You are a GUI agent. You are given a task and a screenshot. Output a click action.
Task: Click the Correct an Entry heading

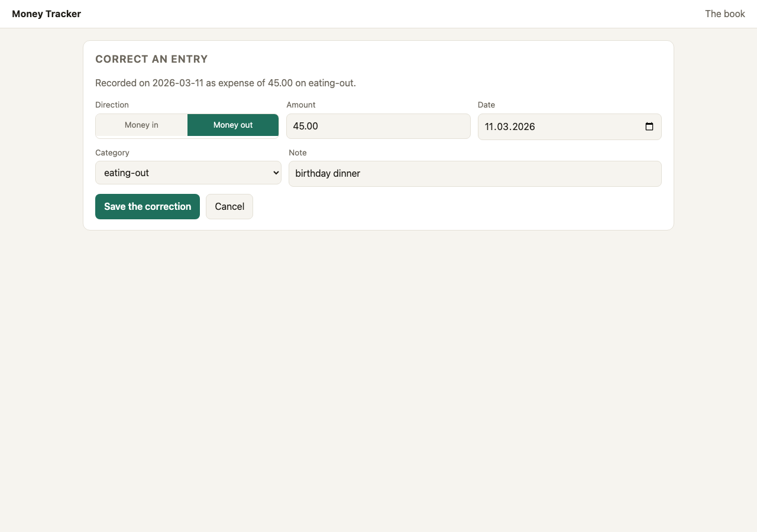coord(151,59)
